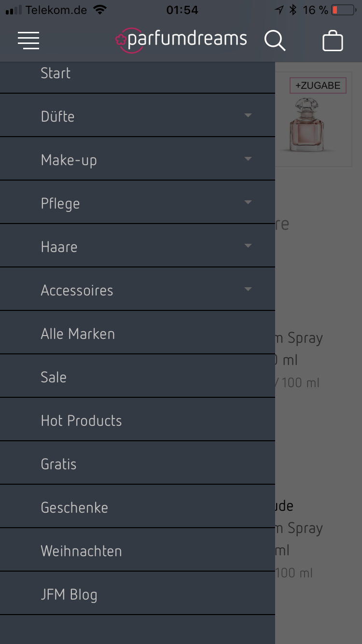Tap the battery indicator in status bar
The image size is (362, 644).
point(343,10)
